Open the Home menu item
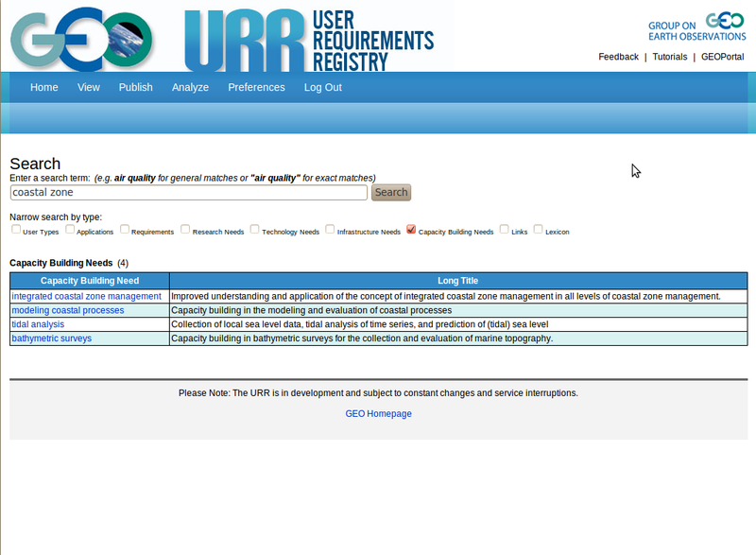756x555 pixels. pos(44,87)
